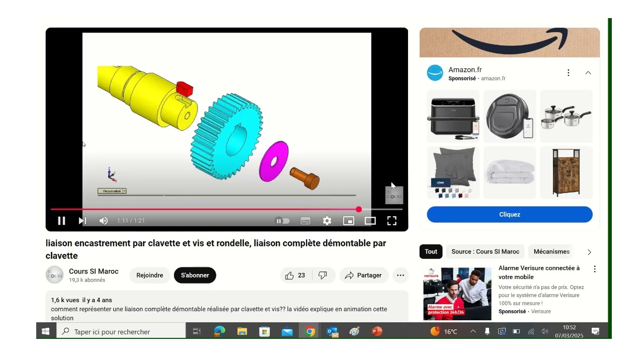Screen dimensions: 644x362
Task: Click the blue Cliquez button
Action: point(510,214)
